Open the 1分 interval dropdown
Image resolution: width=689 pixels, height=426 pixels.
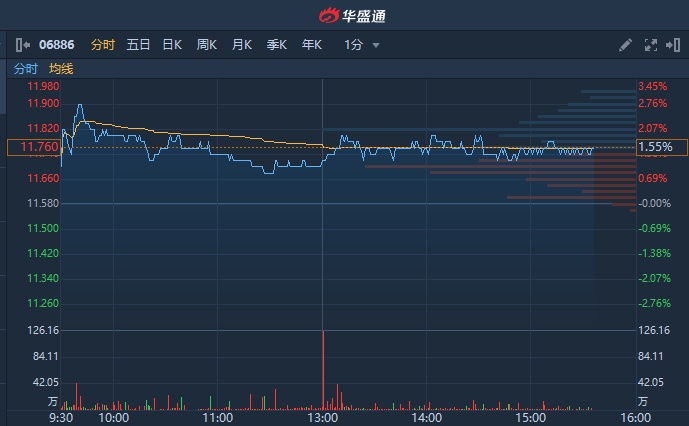pos(362,45)
